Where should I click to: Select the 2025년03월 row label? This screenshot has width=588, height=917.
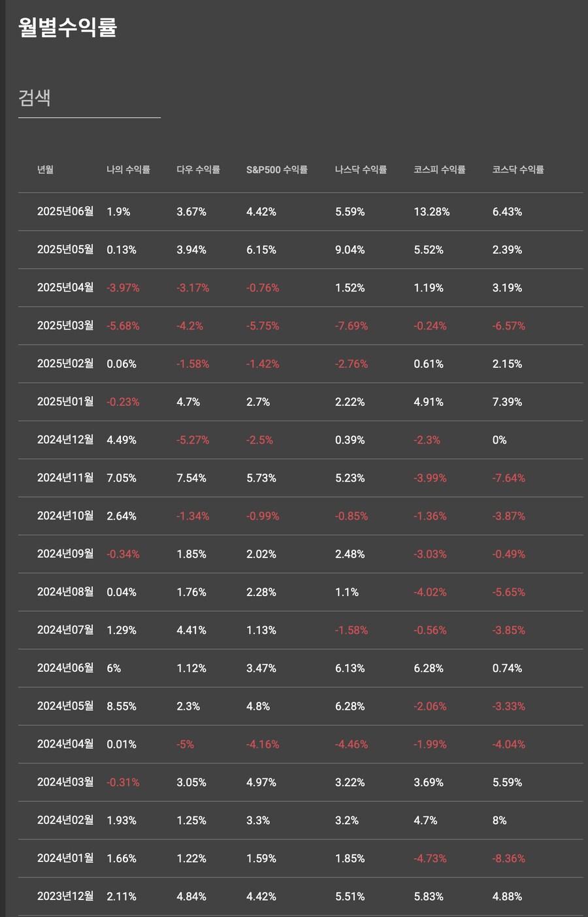(x=65, y=325)
